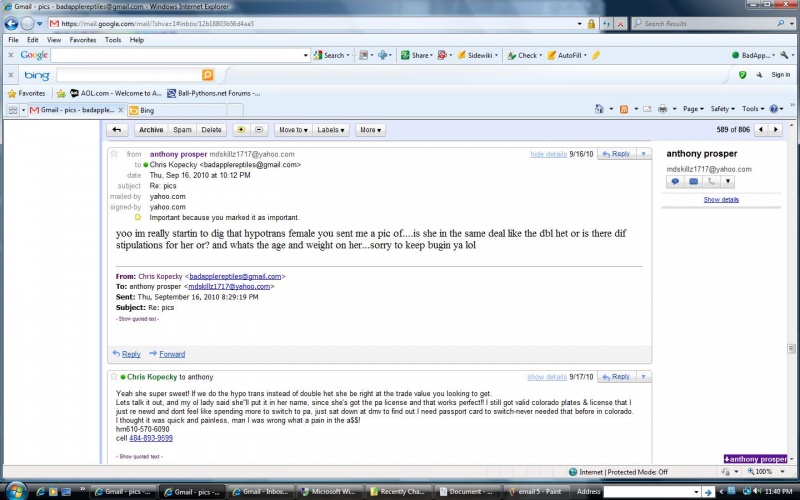Go to the newer conversation arrow
Screen dimensions: 800x500
click(x=761, y=130)
